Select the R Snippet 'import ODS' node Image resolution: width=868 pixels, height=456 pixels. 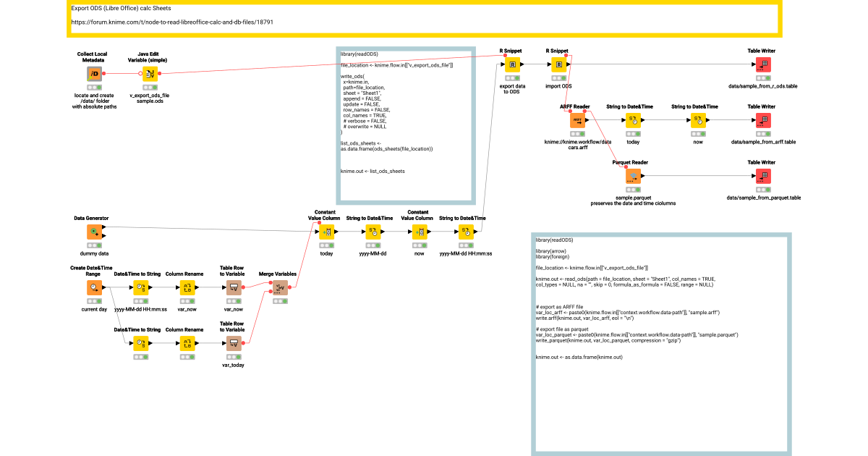(558, 65)
